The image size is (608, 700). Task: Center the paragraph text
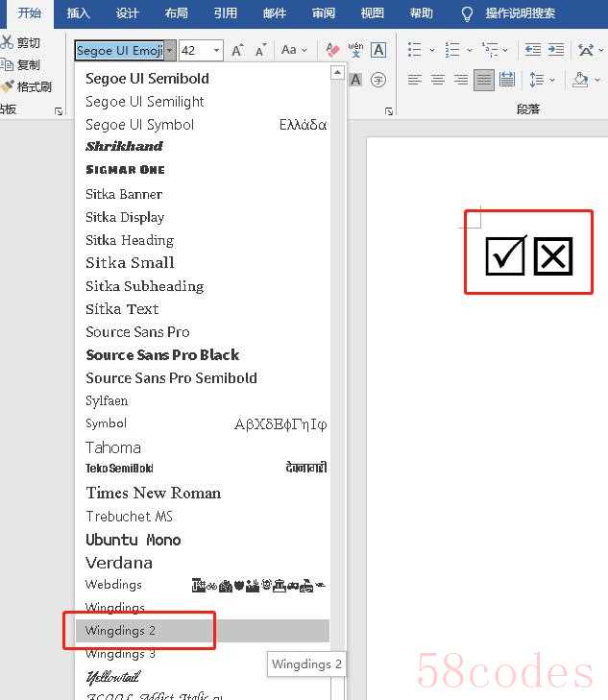point(438,80)
